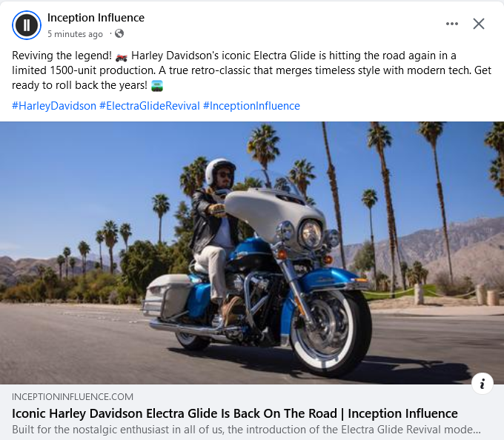The height and width of the screenshot is (440, 504).
Task: Click the post caption starting "Reviving the legend!"
Action: point(251,70)
